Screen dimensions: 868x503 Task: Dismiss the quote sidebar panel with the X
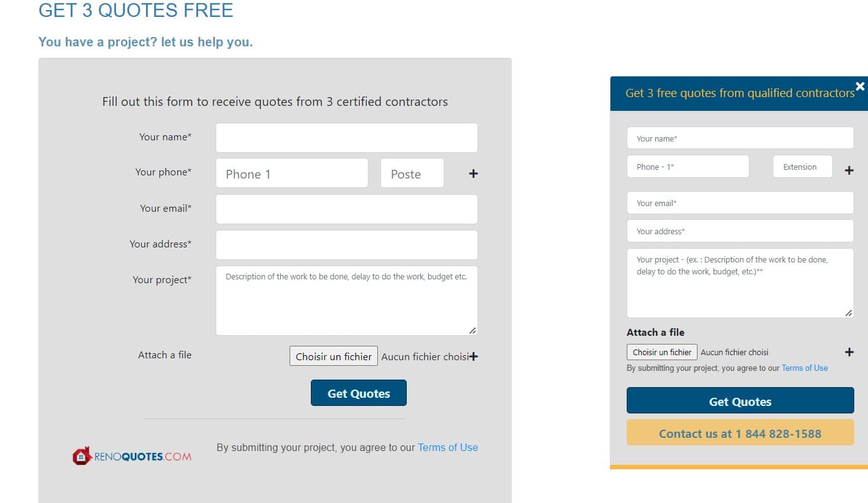point(859,86)
